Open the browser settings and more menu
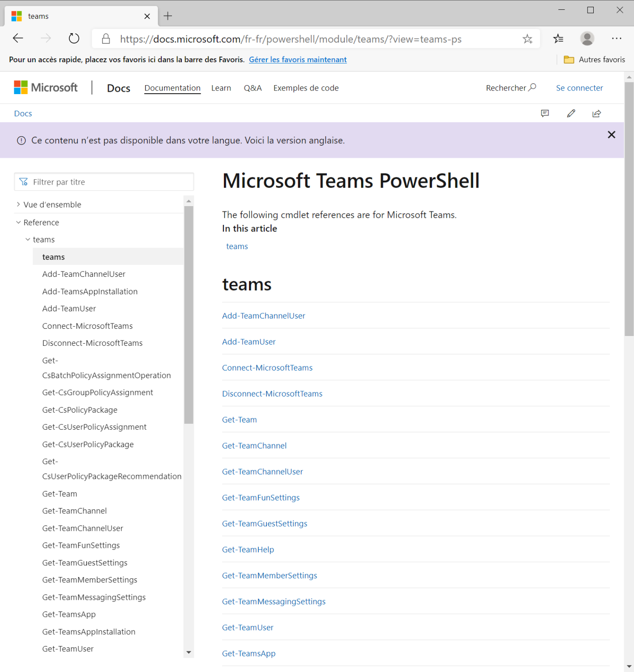This screenshot has width=634, height=672. point(617,39)
